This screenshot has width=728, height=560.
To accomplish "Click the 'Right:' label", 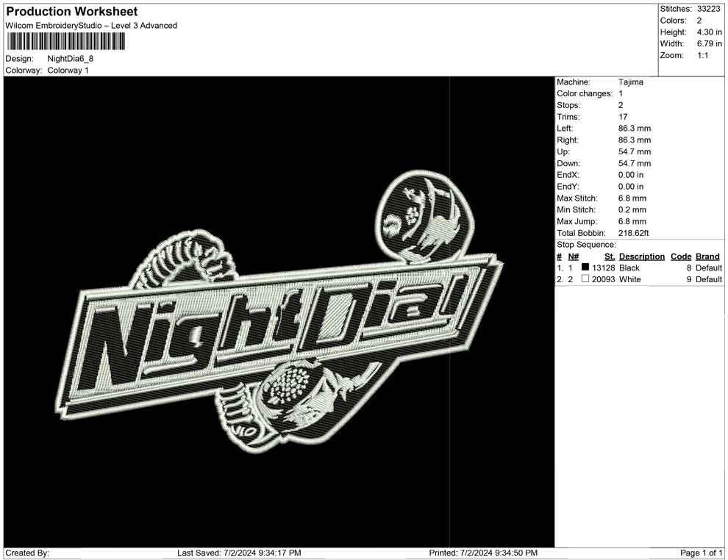I will tap(568, 140).
